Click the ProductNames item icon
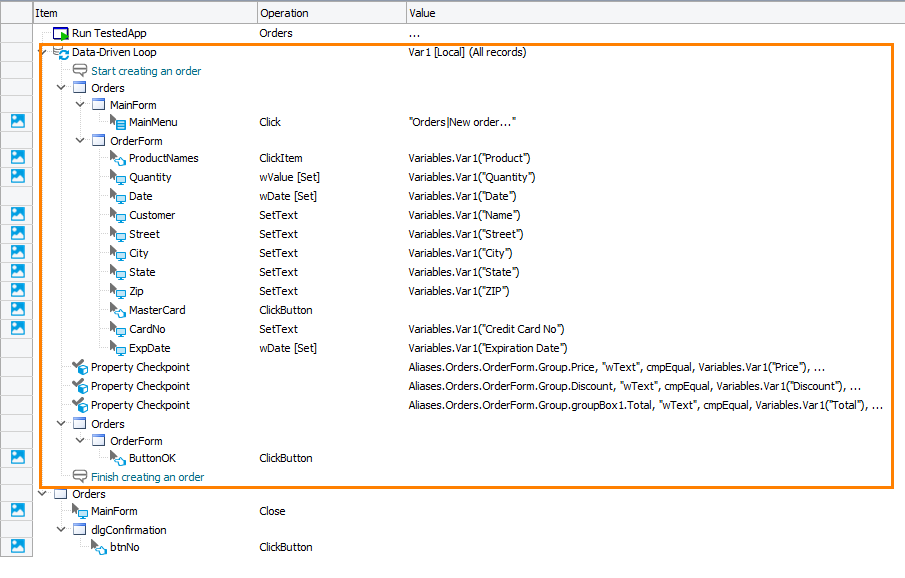Image resolution: width=905 pixels, height=578 pixels. coord(118,158)
